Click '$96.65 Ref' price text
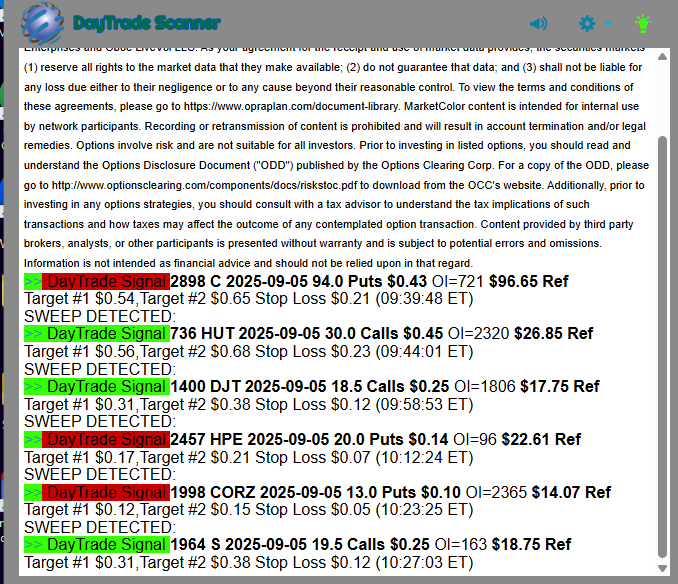 (x=528, y=281)
